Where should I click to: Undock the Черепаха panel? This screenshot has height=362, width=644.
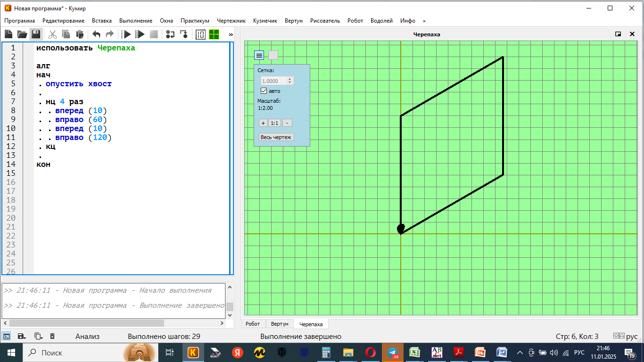pos(618,34)
